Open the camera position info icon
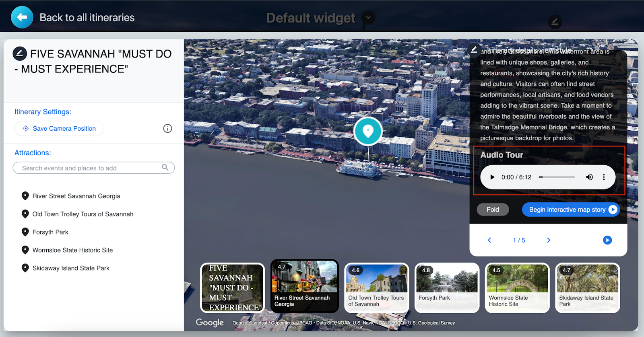The height and width of the screenshot is (337, 644). click(x=167, y=128)
